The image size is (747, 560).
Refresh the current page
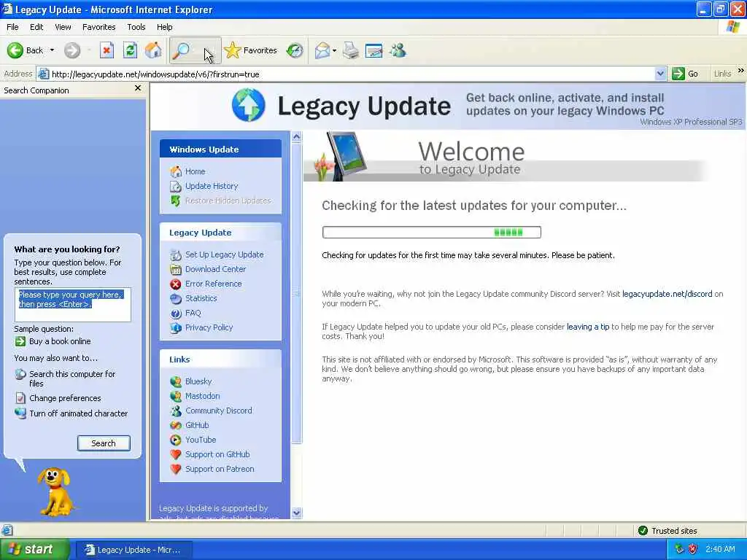point(130,50)
